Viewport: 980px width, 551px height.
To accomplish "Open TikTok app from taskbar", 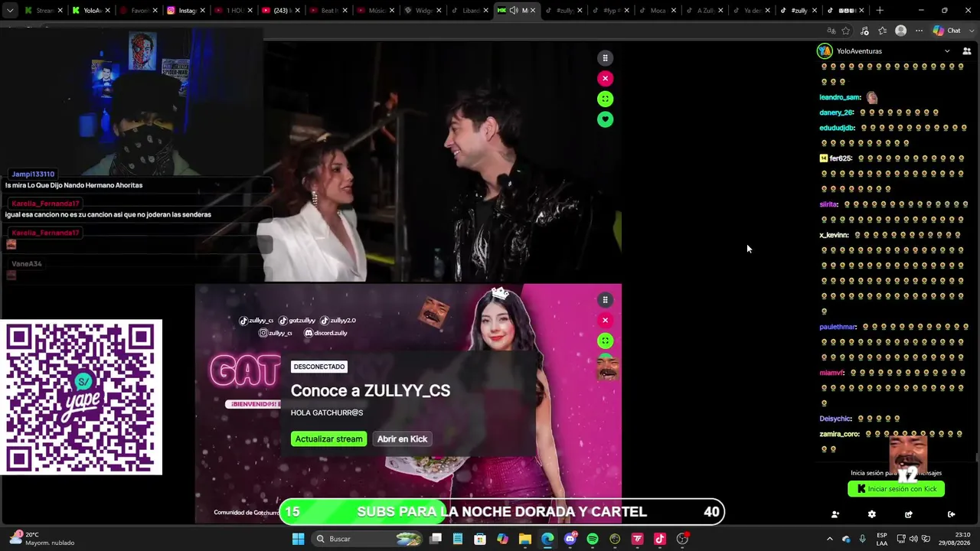I will 660,539.
